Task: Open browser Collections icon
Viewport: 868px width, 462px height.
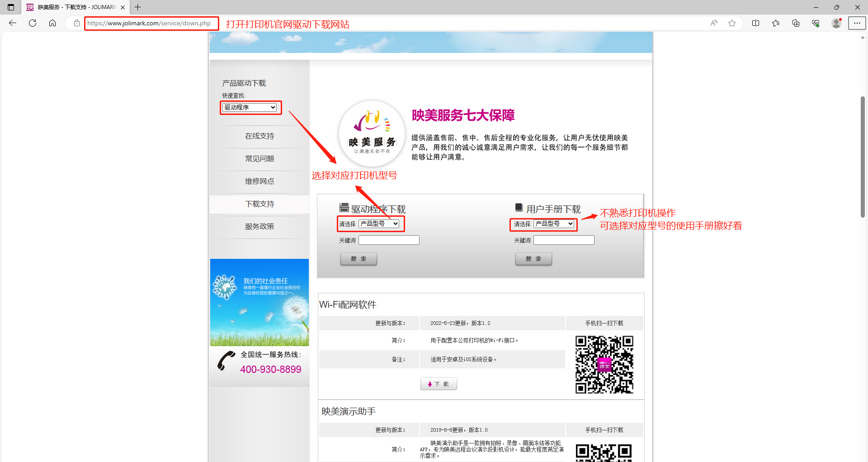Action: tap(796, 23)
